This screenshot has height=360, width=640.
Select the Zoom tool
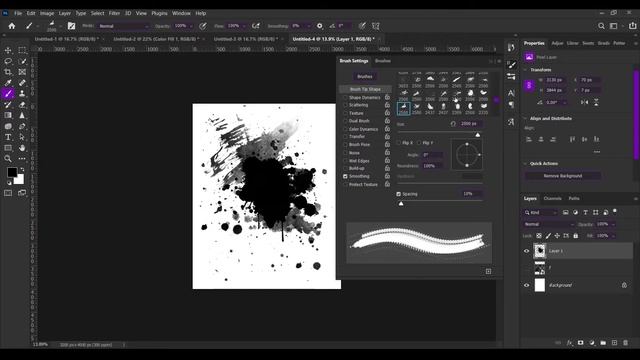pos(8,158)
